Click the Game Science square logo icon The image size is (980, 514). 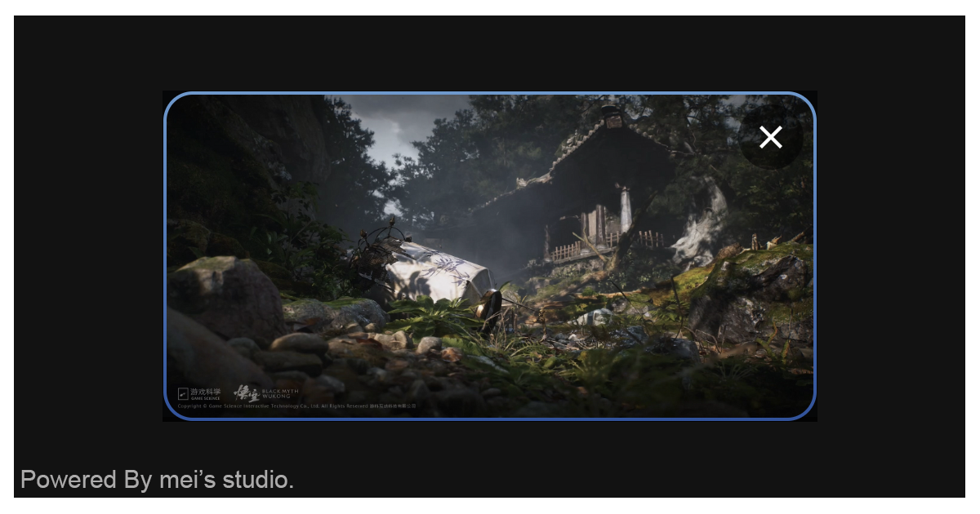click(183, 394)
